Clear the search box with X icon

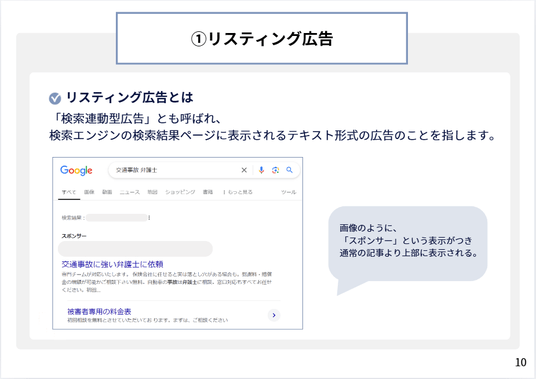click(x=244, y=170)
